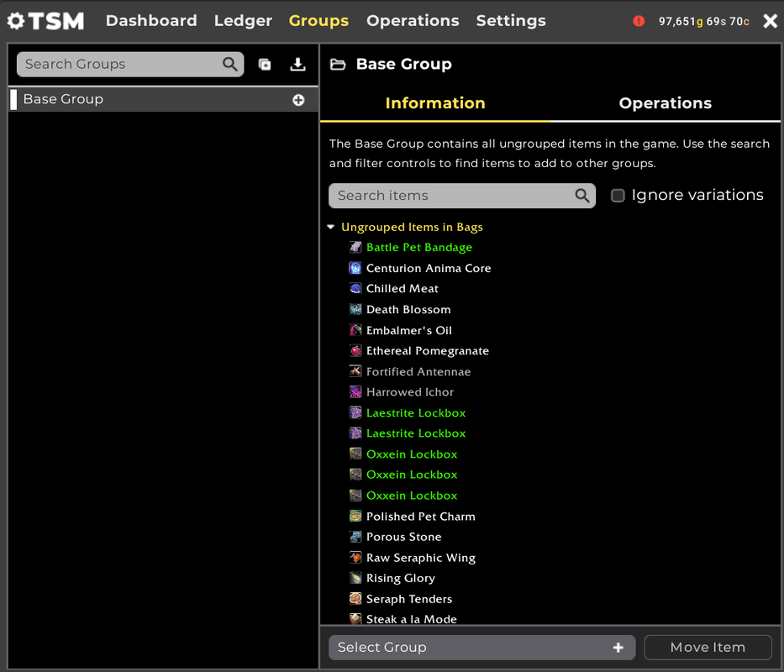Click the gold balance 97,651g text
Screen dimensions: 784x672
(x=681, y=21)
